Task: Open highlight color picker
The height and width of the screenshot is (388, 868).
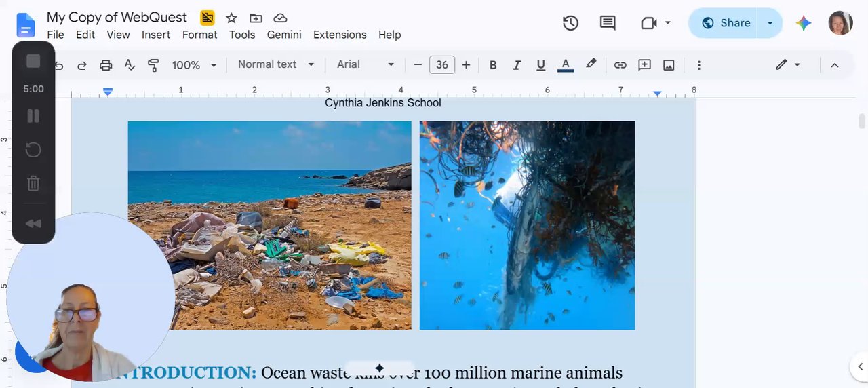Action: (x=591, y=65)
